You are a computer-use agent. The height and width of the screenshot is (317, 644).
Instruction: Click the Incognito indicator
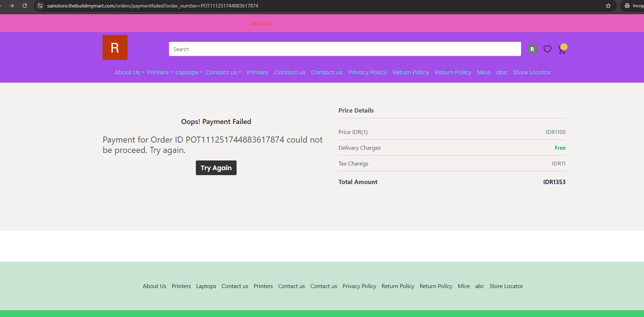(633, 6)
